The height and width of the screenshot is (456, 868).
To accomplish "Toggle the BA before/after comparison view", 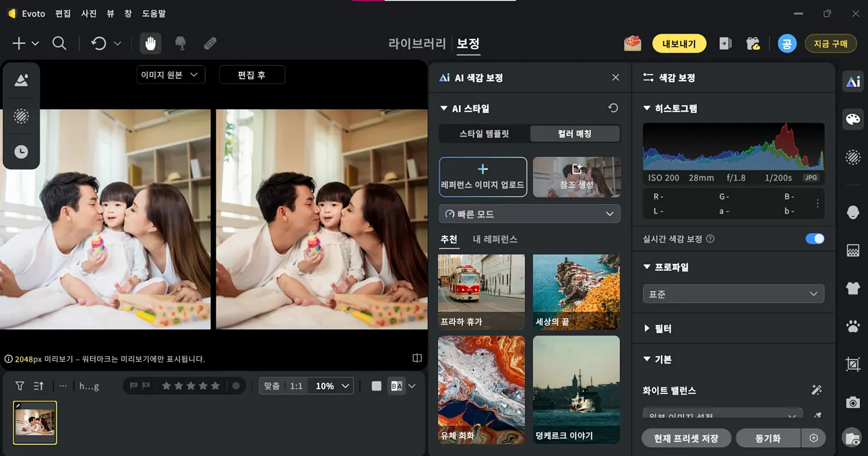I will pos(397,385).
